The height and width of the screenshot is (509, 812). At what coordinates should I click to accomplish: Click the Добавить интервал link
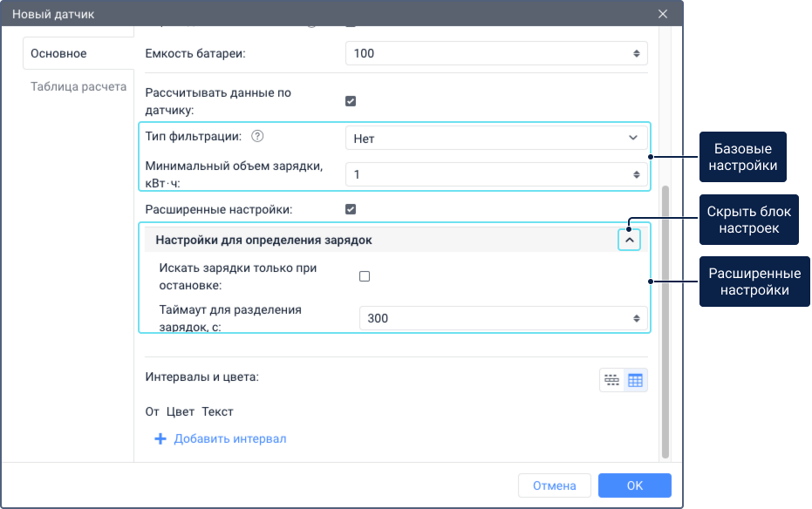(229, 439)
